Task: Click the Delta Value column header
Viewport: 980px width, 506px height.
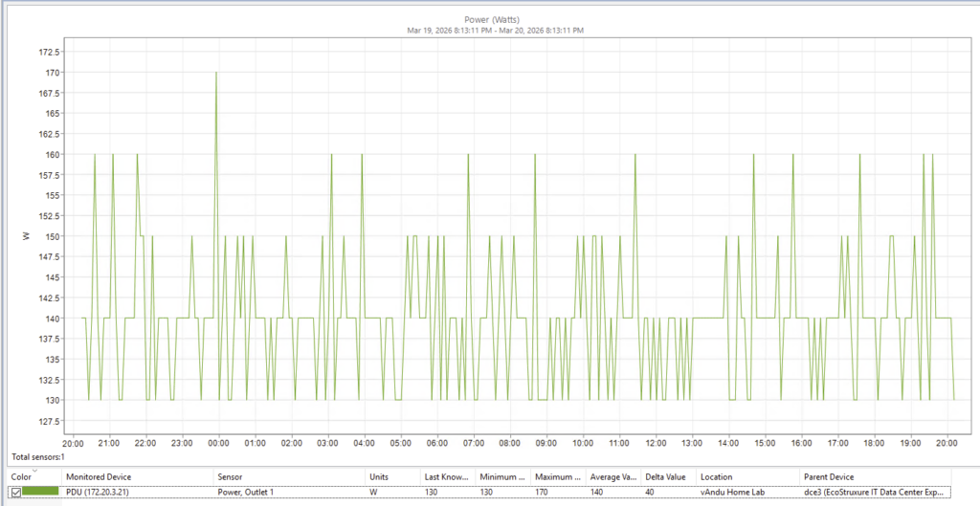Action: [668, 476]
